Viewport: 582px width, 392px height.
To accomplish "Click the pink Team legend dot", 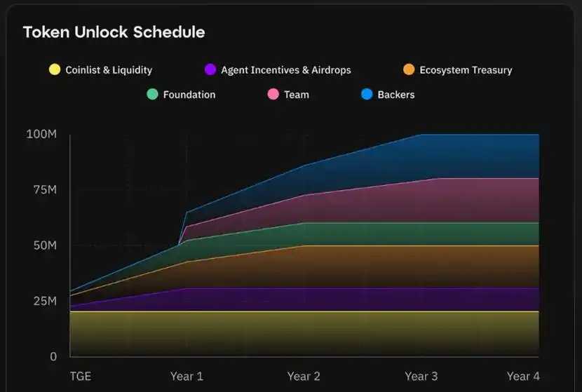I will pos(273,94).
